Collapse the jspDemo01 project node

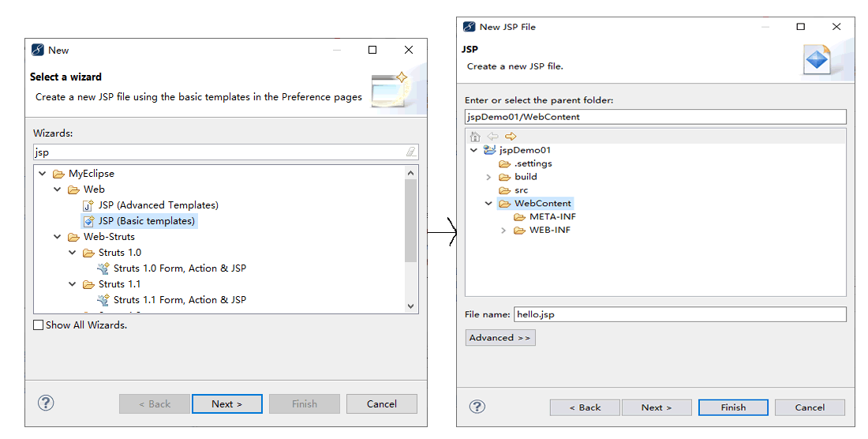tap(474, 150)
